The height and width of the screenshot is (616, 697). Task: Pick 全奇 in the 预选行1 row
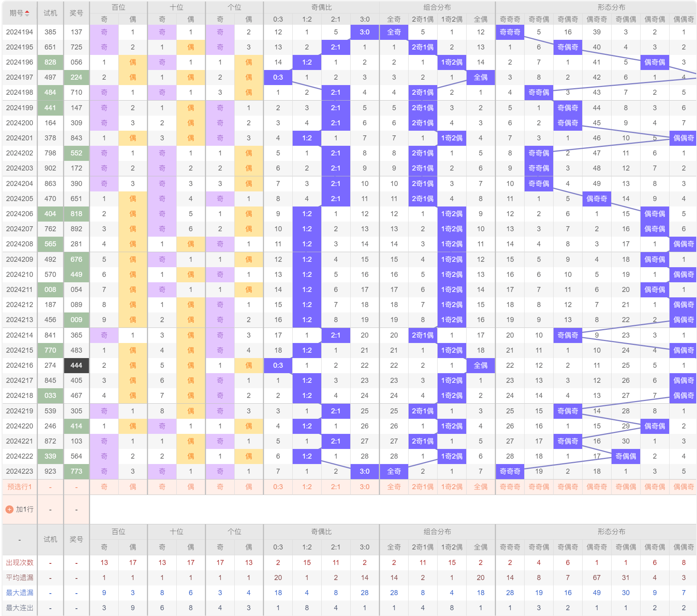click(x=394, y=487)
